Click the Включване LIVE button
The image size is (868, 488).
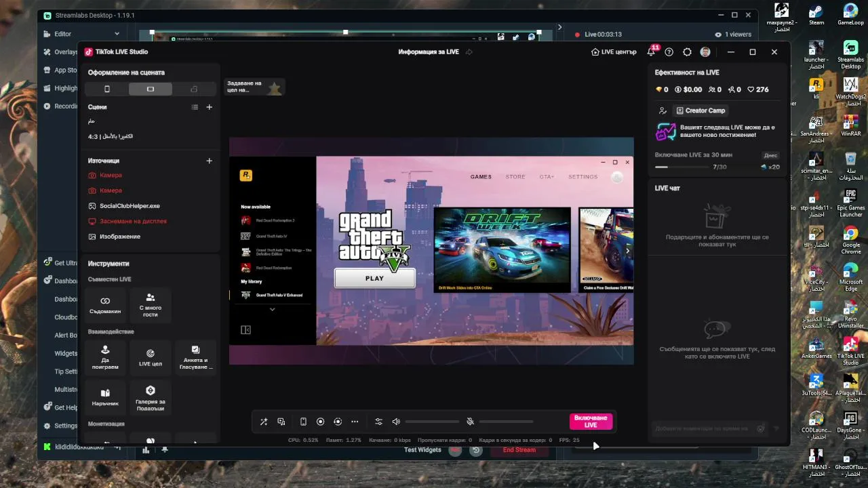[591, 422]
